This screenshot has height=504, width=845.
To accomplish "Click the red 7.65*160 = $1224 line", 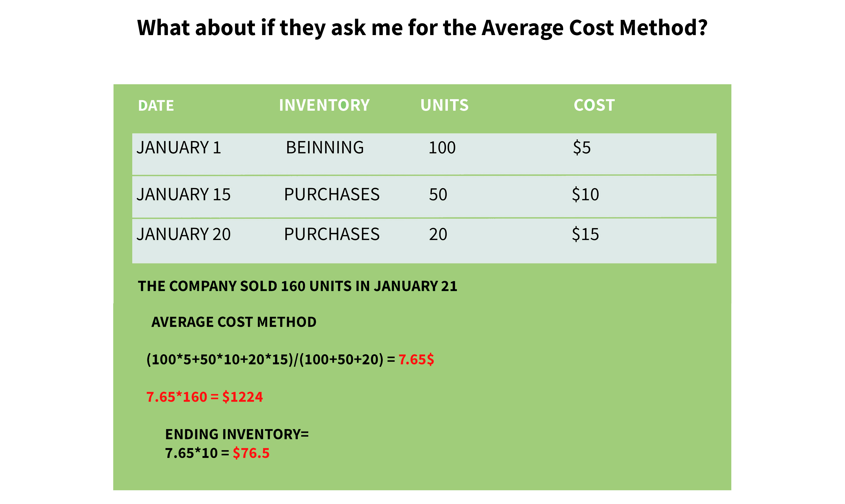I will pos(205,397).
